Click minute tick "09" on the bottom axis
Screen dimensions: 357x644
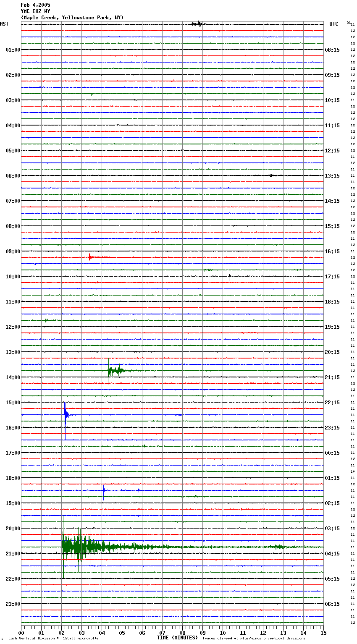point(202,633)
